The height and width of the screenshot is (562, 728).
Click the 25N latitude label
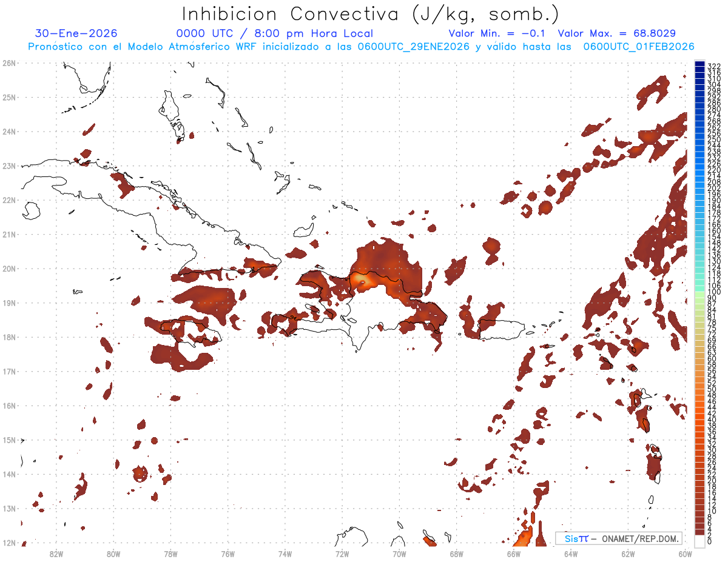point(9,97)
